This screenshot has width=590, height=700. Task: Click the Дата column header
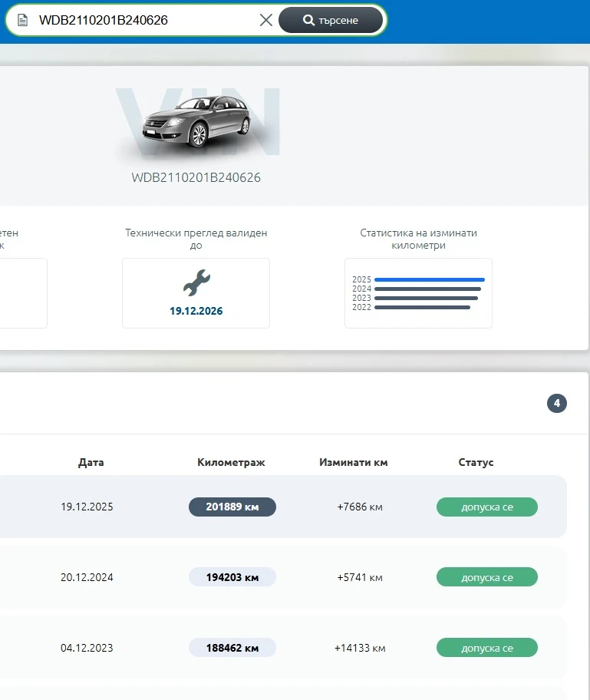pos(91,463)
